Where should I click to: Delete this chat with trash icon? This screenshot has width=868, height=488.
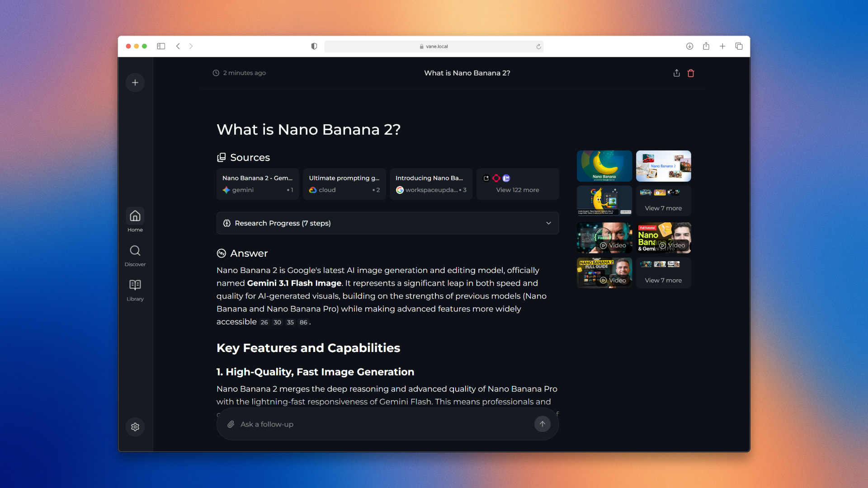[x=690, y=73]
